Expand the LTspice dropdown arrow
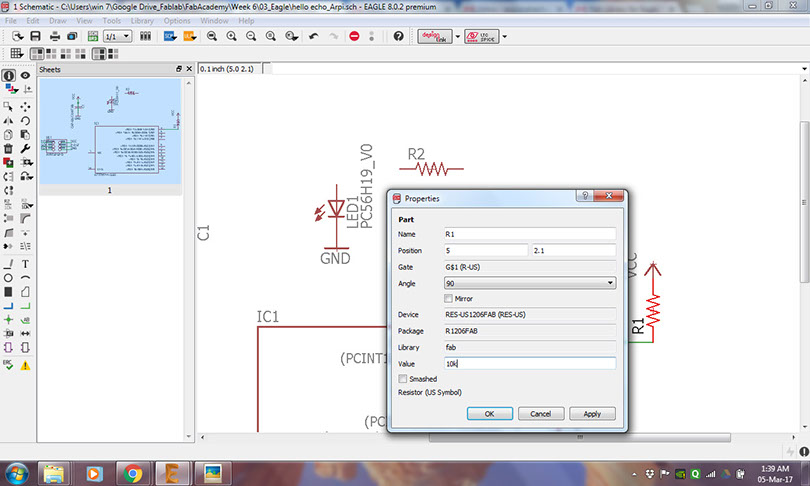Screen dimensions: 810x486 505,36
